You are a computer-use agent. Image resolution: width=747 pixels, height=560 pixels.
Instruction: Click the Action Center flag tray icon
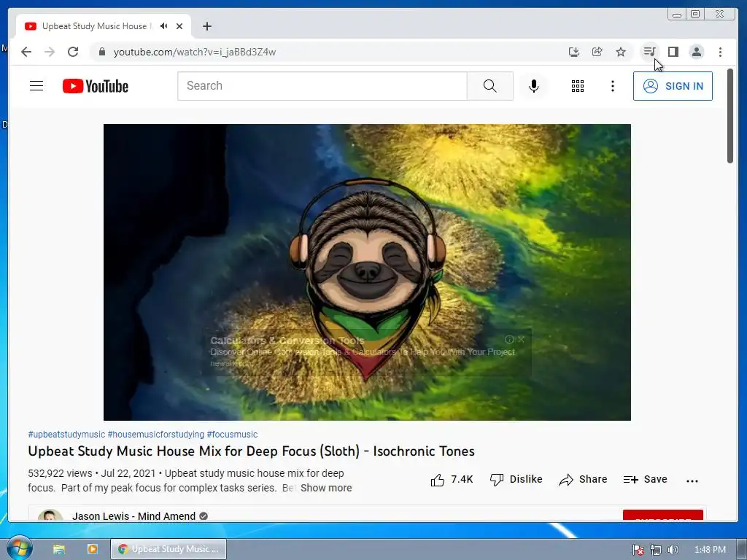click(x=638, y=550)
